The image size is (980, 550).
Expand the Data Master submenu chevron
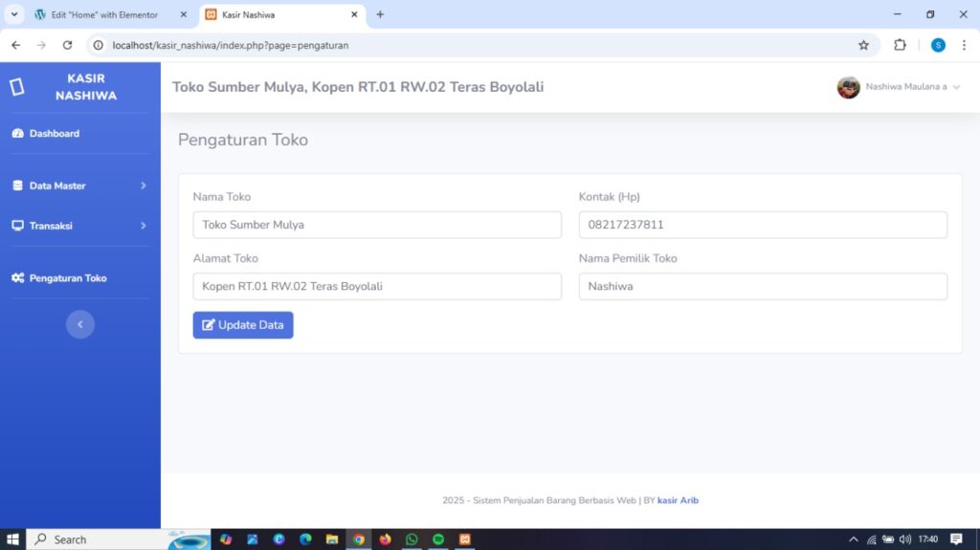pos(144,186)
